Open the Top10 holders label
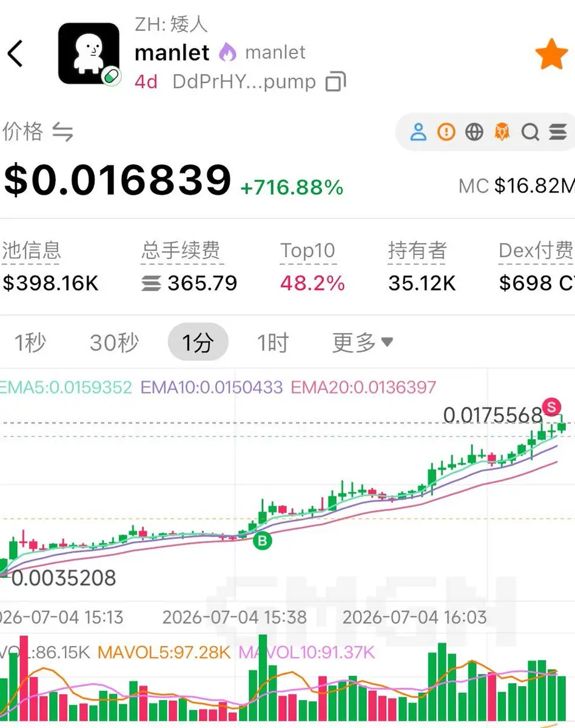Viewport: 575px width, 728px height. (x=308, y=251)
